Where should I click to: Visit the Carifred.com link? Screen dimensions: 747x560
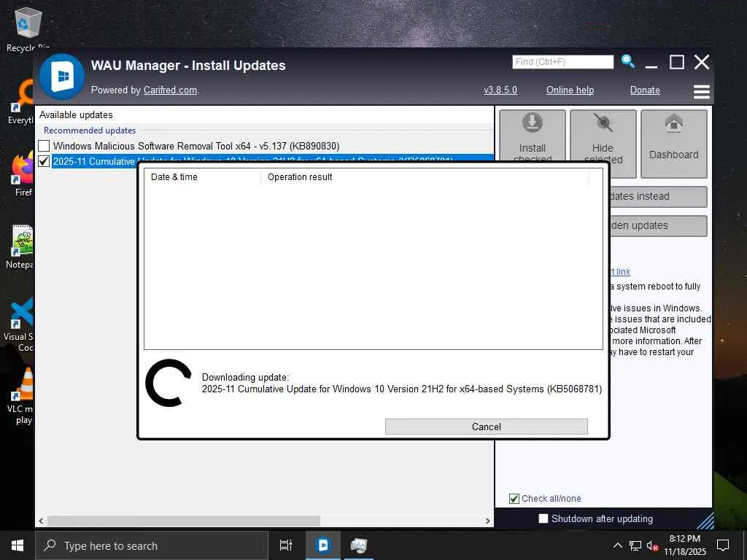point(170,90)
